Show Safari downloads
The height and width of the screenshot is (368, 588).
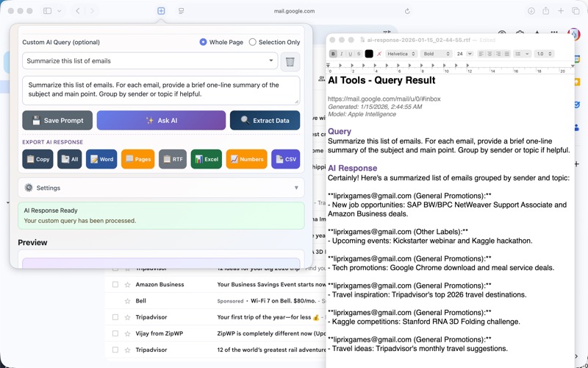[x=531, y=11]
